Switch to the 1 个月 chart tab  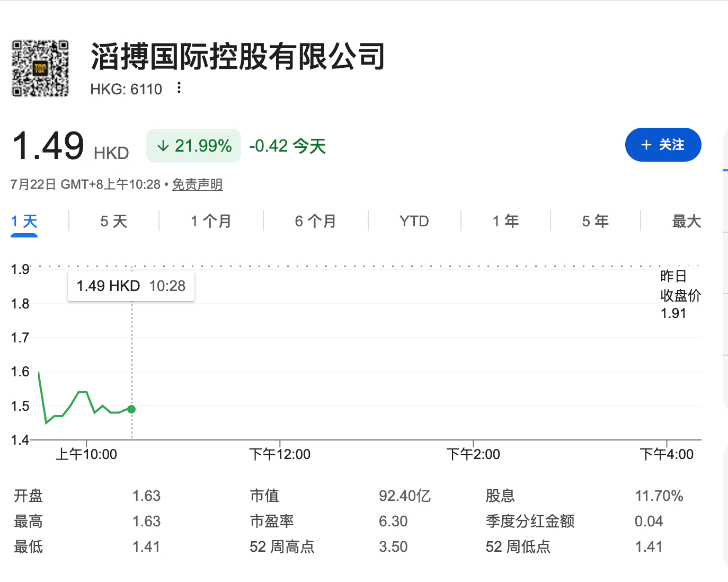click(211, 221)
